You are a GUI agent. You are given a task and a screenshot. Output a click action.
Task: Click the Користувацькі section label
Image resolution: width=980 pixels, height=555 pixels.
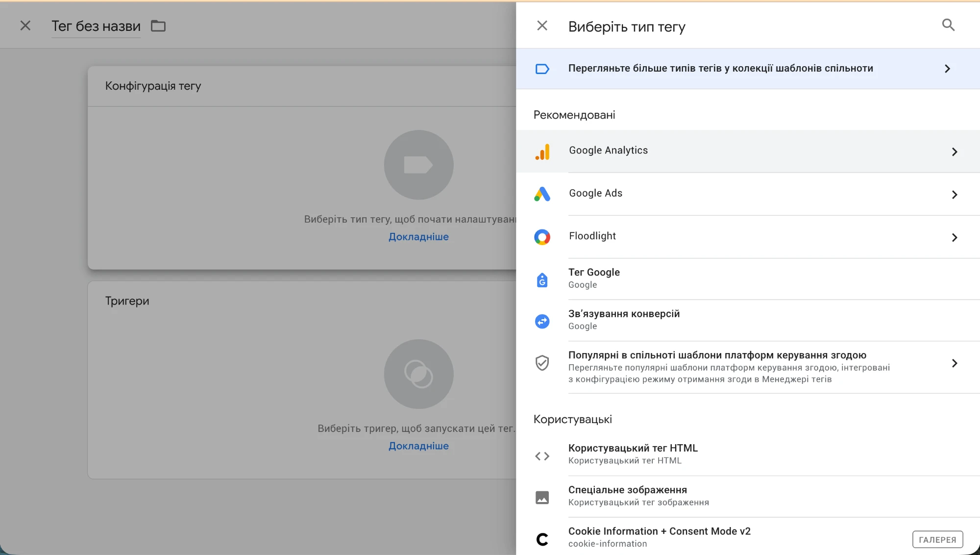(572, 420)
